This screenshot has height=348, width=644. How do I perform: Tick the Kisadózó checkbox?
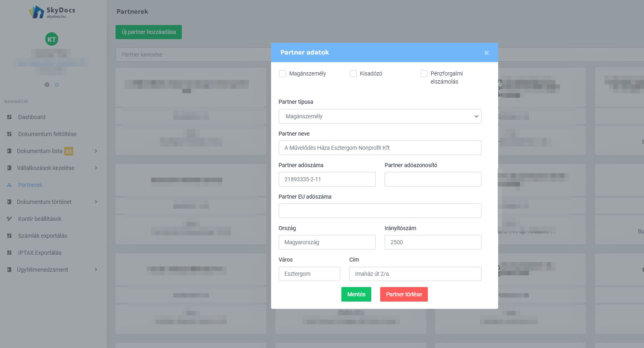click(354, 73)
